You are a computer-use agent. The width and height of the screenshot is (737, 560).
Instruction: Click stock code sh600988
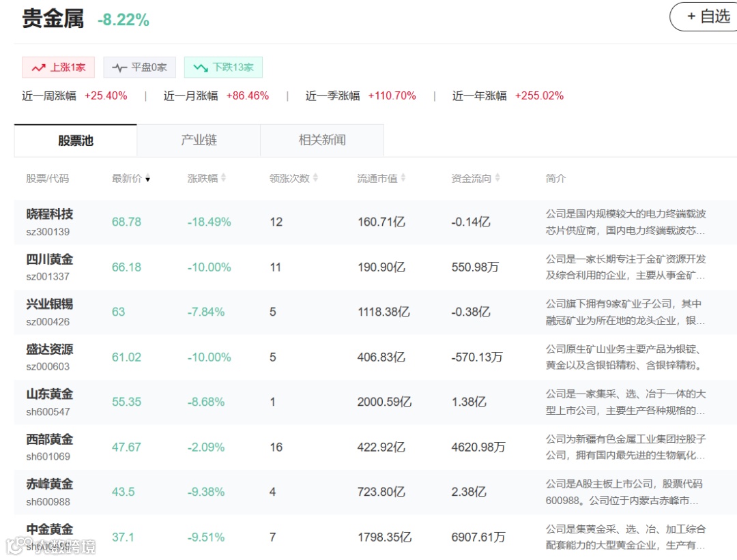(48, 502)
